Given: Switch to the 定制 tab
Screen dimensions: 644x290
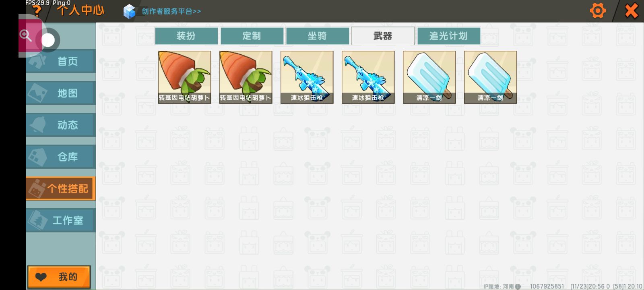Looking at the screenshot, I should point(252,36).
